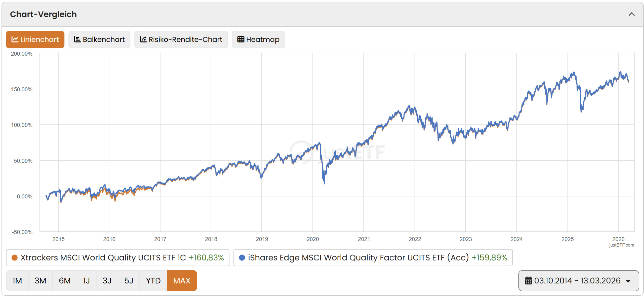The height and width of the screenshot is (296, 644).
Task: Select the YTD time range
Action: (153, 281)
